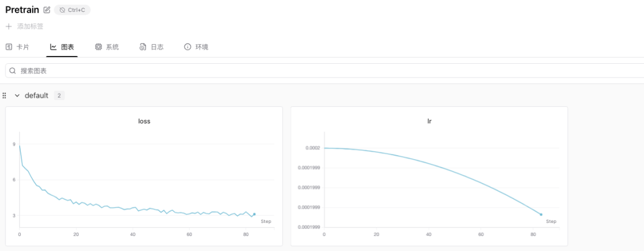Select the 图表 charts tab
Viewport: 644px width, 251px height.
[x=62, y=47]
